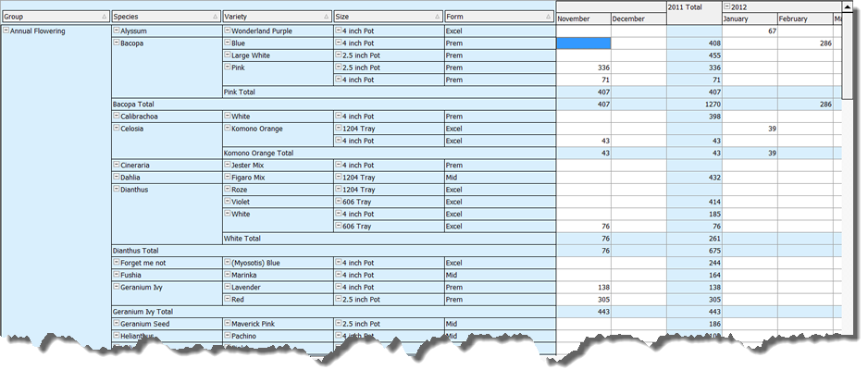The width and height of the screenshot is (868, 382).
Task: Select the Dianthus Total row label
Action: [x=139, y=251]
